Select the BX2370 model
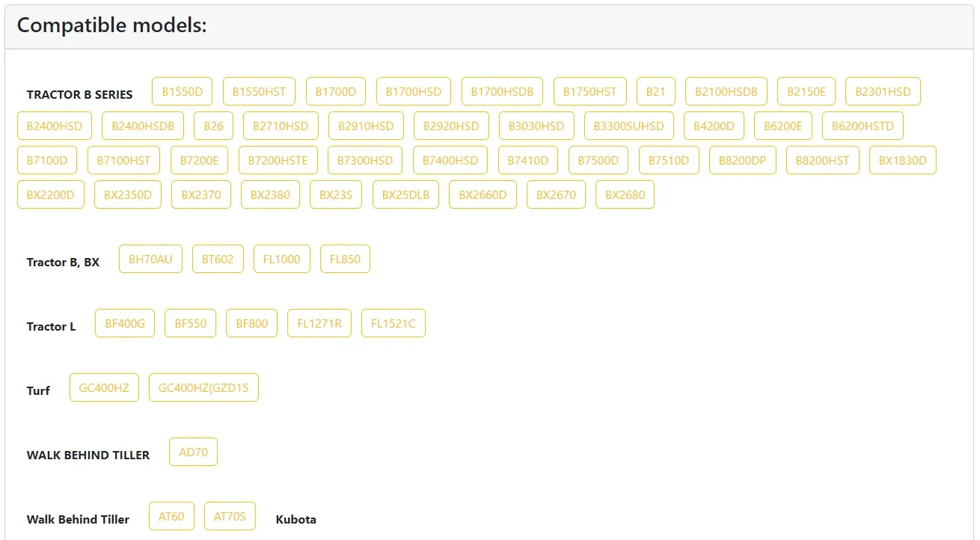Screen dimensions: 980x540 click(x=201, y=194)
